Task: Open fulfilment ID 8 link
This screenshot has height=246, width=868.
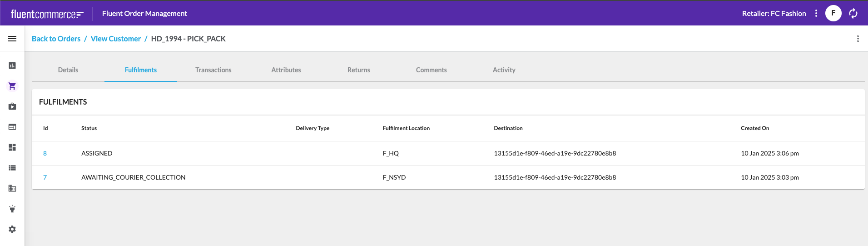Action: point(45,153)
